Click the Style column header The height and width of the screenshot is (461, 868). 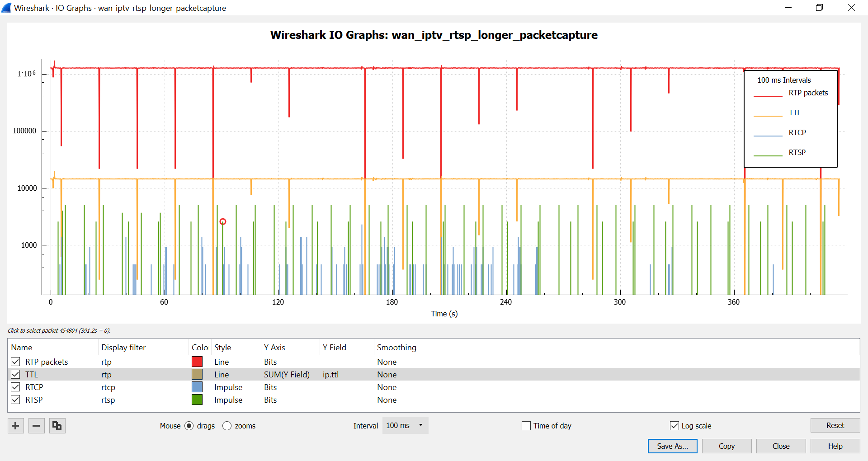tap(236, 347)
